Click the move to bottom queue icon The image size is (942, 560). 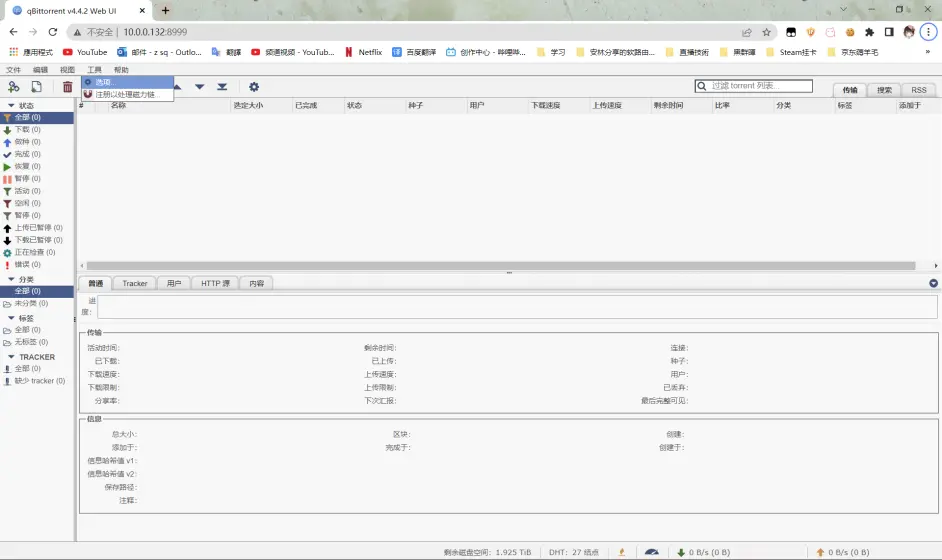pyautogui.click(x=222, y=87)
